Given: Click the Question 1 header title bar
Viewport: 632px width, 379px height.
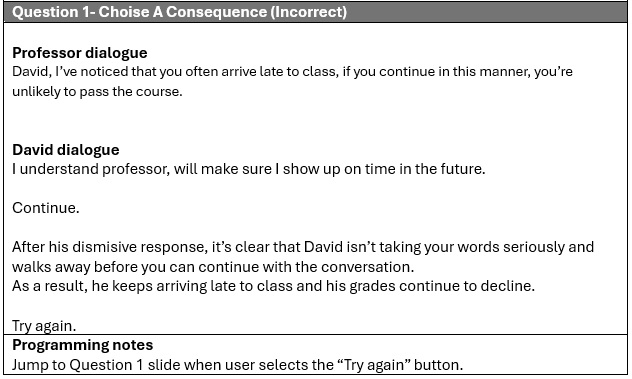Looking at the screenshot, I should [316, 12].
